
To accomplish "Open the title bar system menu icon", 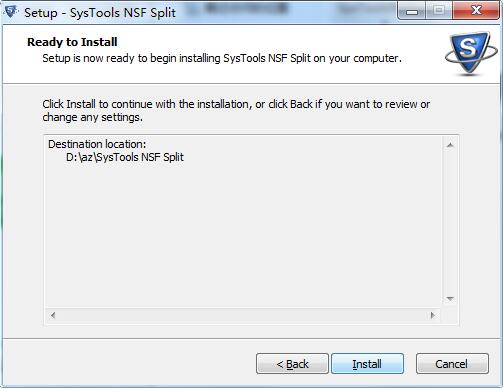I will (x=11, y=12).
